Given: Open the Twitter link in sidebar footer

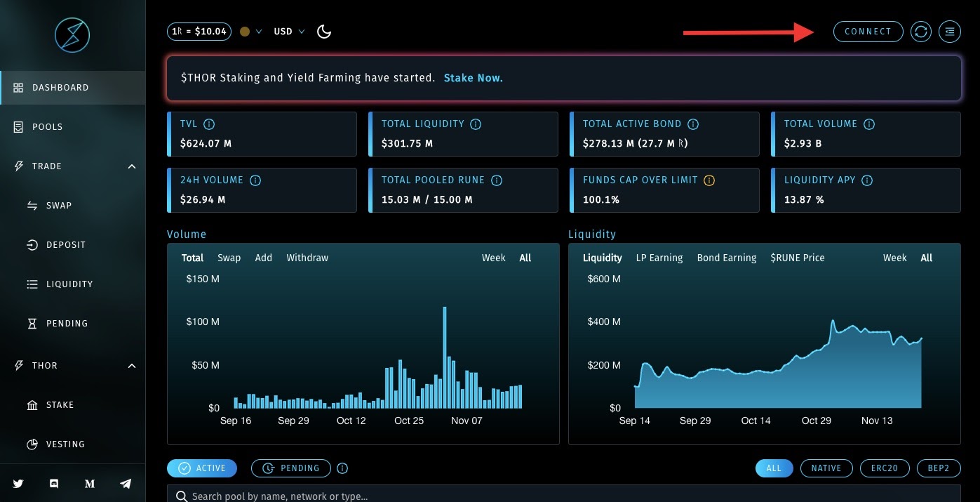Looking at the screenshot, I should [18, 484].
